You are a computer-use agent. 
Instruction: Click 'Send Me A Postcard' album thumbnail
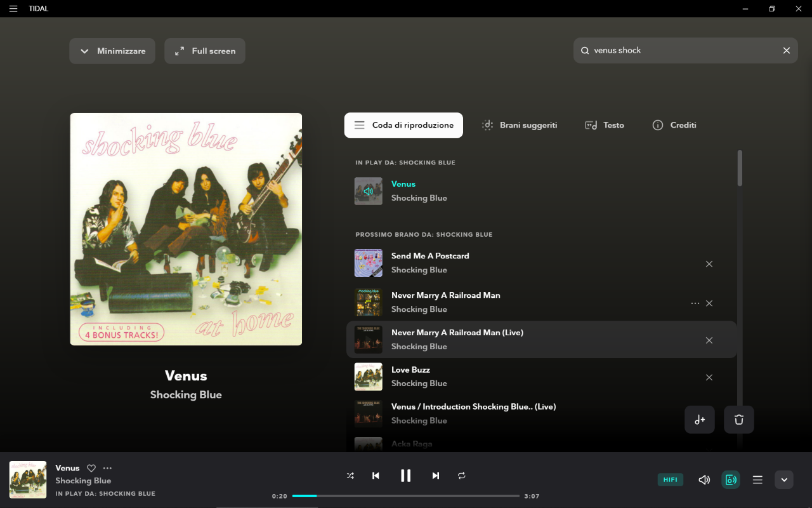pos(368,263)
